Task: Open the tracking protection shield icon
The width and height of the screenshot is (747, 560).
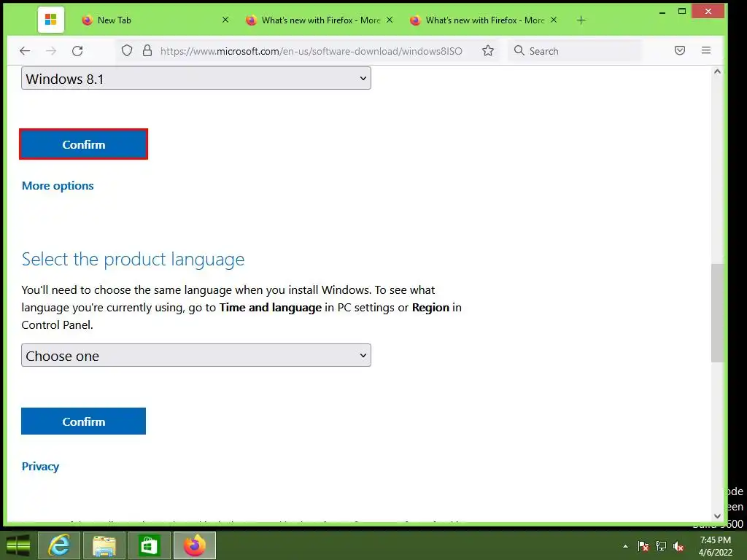Action: tap(127, 50)
